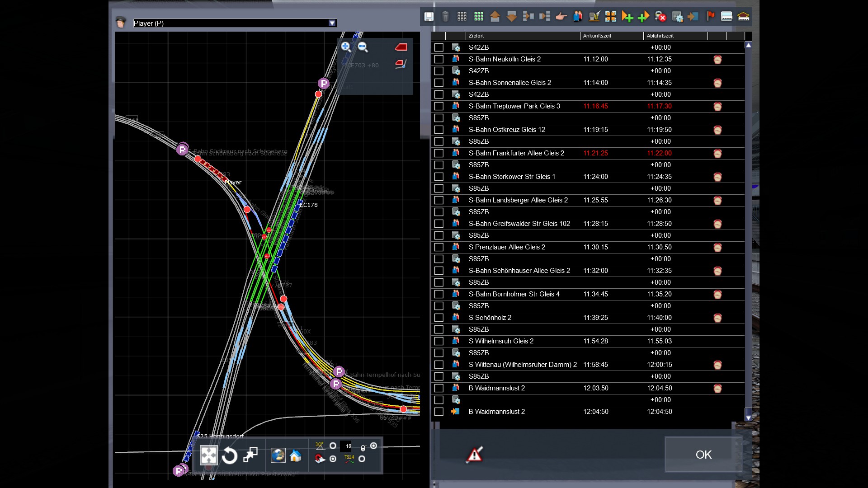Tick checkbox for S-Bahn Neukölln Gleis 2
This screenshot has width=868, height=488.
[439, 59]
